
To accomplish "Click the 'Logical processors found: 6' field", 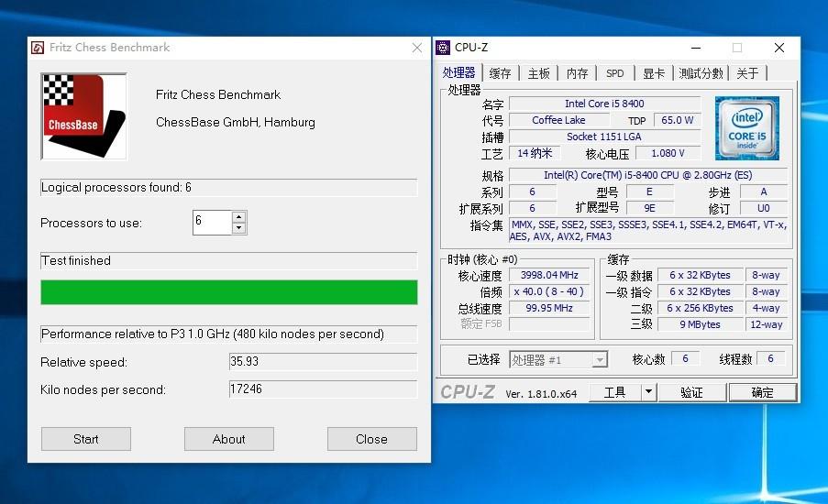I will click(228, 187).
